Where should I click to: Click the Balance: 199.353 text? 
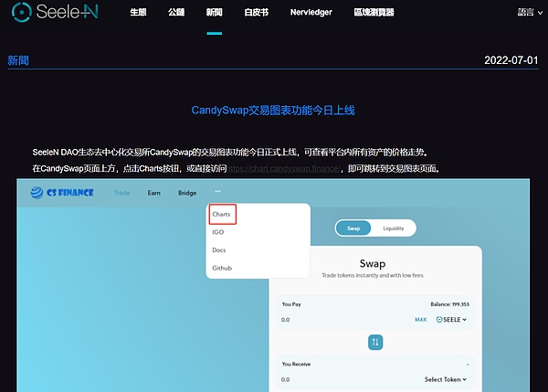click(449, 304)
